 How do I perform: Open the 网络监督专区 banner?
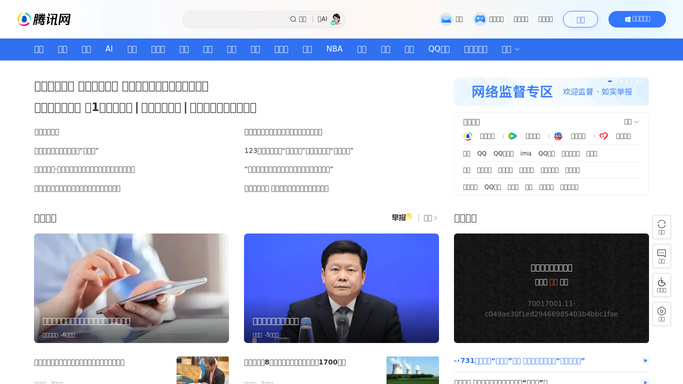tap(551, 92)
